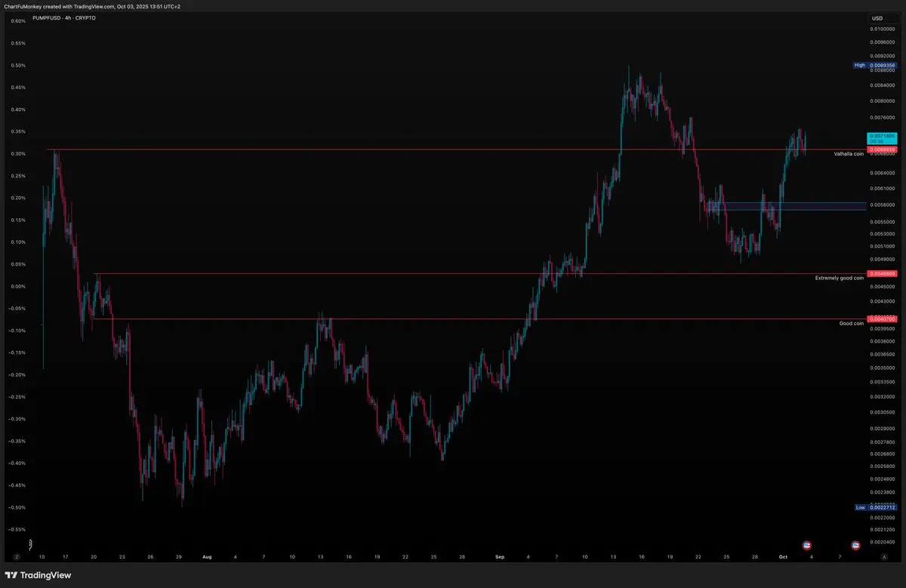Click the High price label 0.0089356

882,66
